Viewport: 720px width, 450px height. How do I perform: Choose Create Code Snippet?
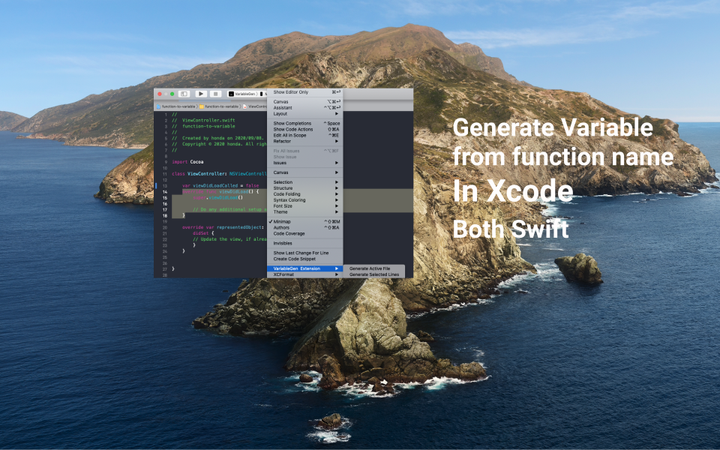coord(305,259)
